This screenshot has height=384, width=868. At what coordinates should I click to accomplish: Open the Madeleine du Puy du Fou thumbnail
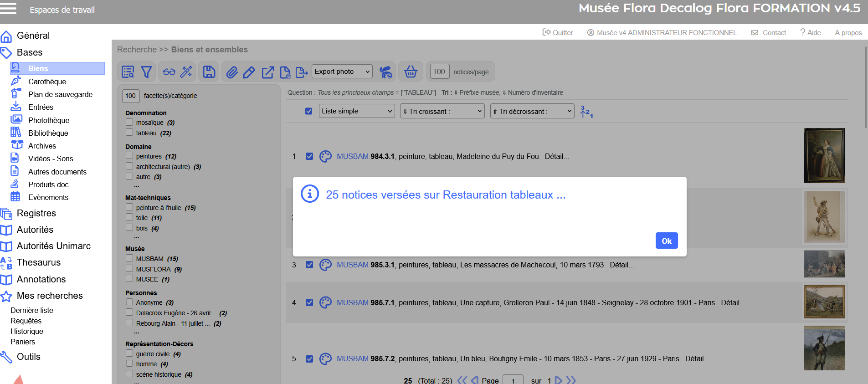click(x=824, y=155)
